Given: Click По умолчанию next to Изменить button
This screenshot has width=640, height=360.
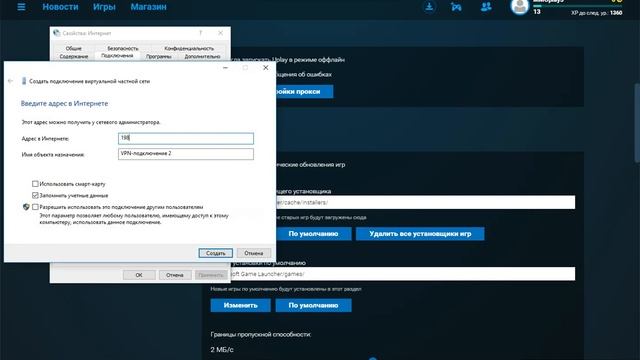Looking at the screenshot, I should 313,305.
